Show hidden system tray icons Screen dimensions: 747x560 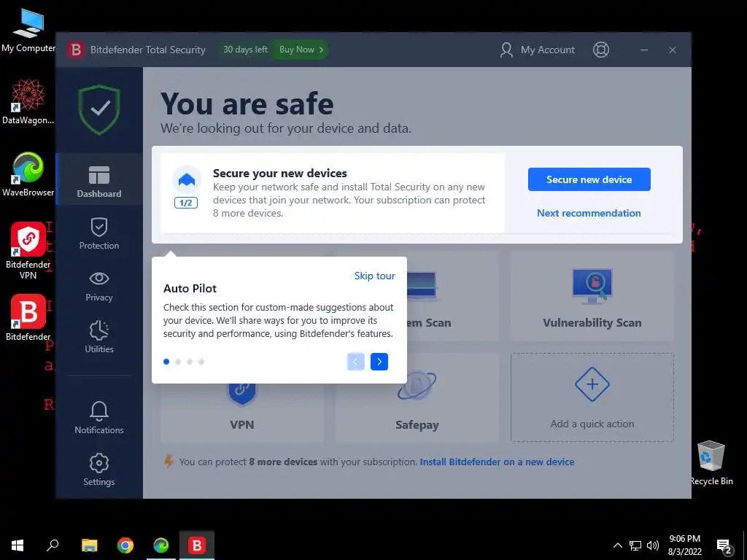point(617,545)
